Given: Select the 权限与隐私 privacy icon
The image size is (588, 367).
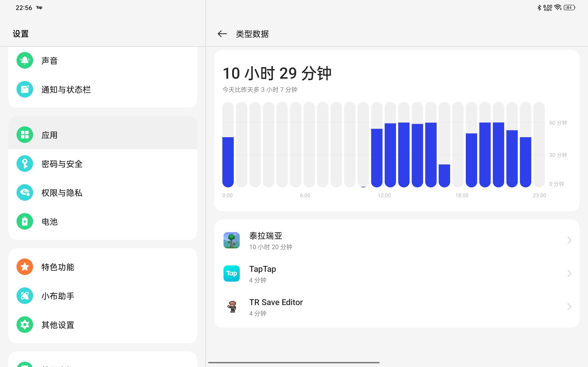Looking at the screenshot, I should point(25,192).
